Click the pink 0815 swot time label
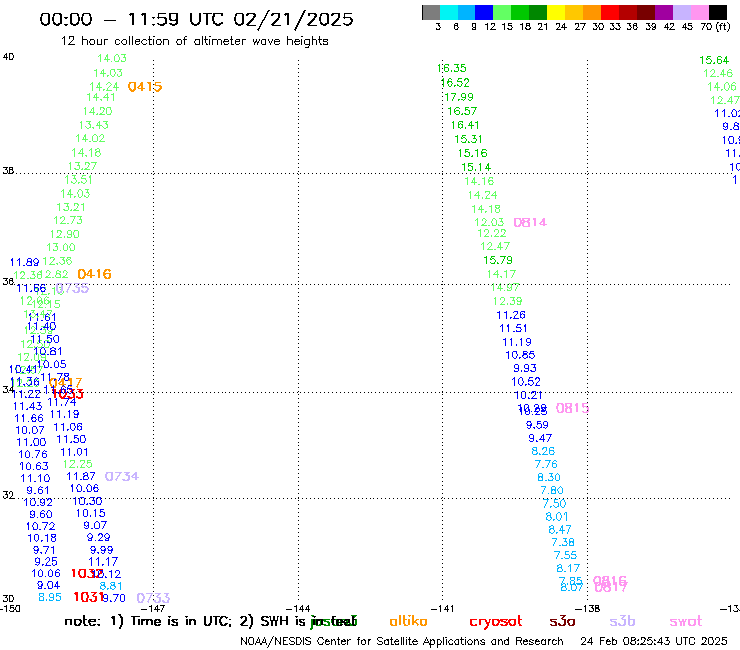Viewport: 740px width, 650px height. 572,408
